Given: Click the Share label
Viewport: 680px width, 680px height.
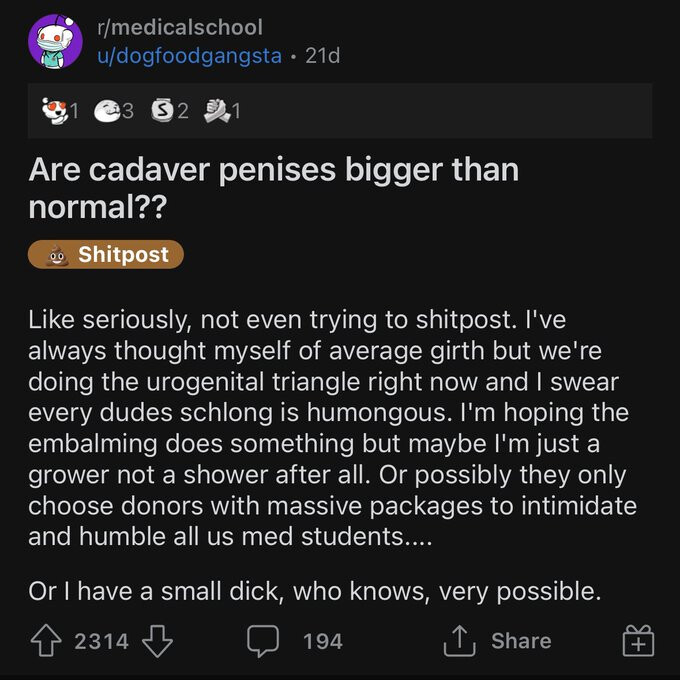Looking at the screenshot, I should 520,641.
